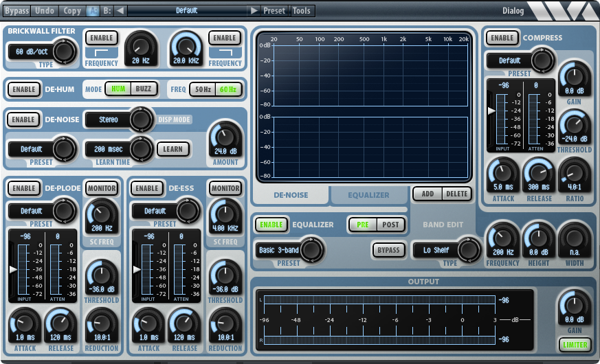The image size is (600, 364).
Task: Select the B: setting slot
Action: (x=107, y=11)
